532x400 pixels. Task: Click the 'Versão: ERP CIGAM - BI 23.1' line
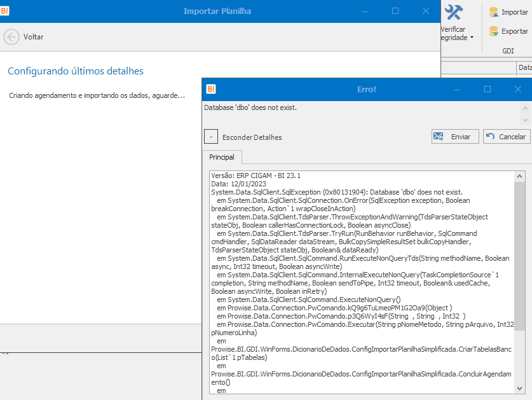(256, 176)
